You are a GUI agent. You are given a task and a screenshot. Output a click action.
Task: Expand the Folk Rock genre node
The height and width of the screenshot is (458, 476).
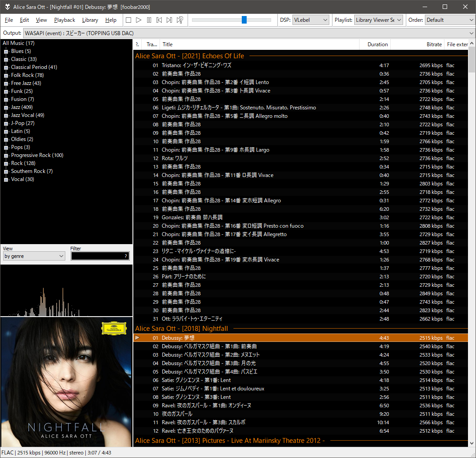click(6, 76)
